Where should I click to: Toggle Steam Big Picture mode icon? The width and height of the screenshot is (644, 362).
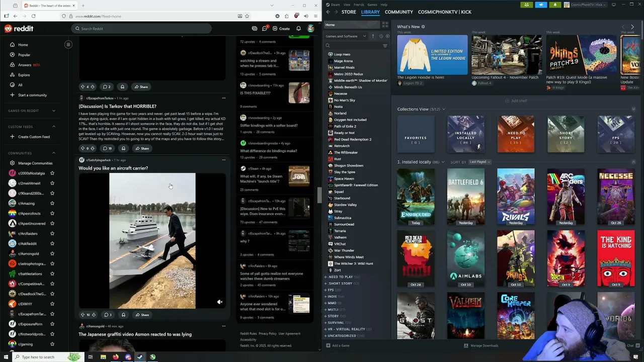(x=614, y=5)
